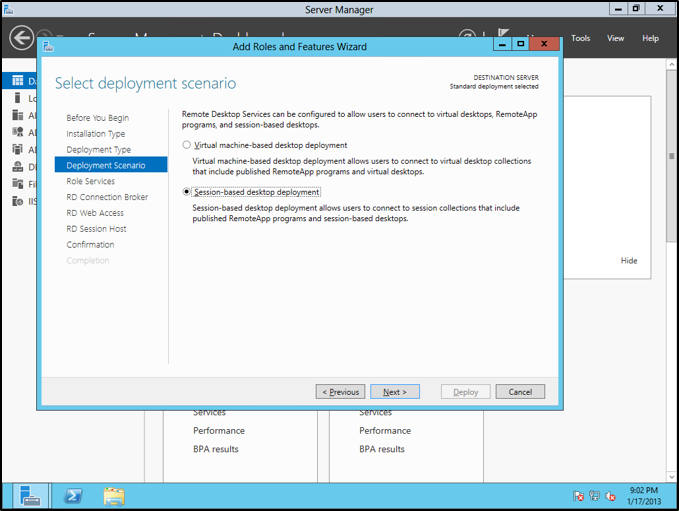The height and width of the screenshot is (511, 679).
Task: Click the speaker icon in system tray
Action: point(610,496)
